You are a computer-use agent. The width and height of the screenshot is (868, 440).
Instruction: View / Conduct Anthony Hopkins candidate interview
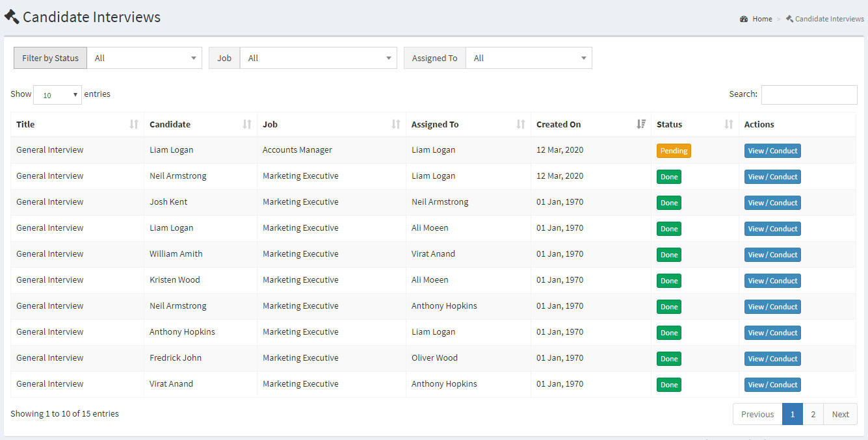click(772, 333)
